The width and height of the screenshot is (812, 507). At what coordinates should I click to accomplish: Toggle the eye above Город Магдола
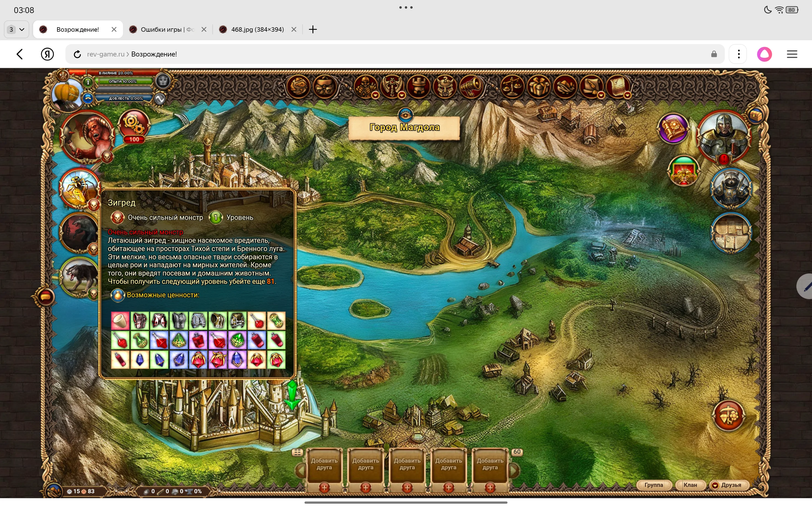(405, 115)
